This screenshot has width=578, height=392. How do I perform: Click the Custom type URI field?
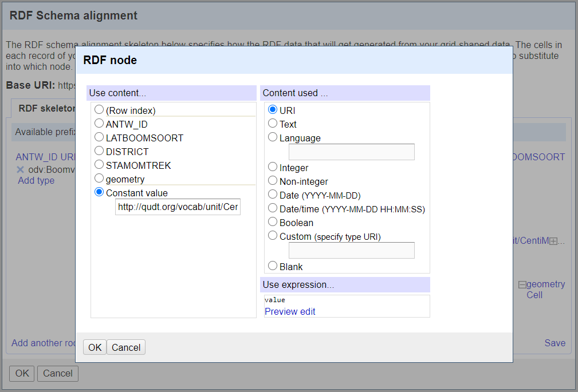click(x=351, y=250)
